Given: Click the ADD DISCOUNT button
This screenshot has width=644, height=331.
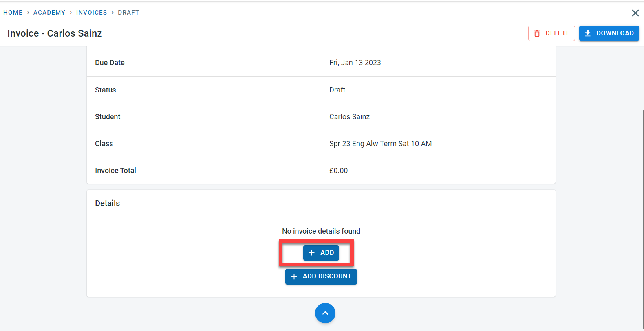Looking at the screenshot, I should pyautogui.click(x=321, y=276).
